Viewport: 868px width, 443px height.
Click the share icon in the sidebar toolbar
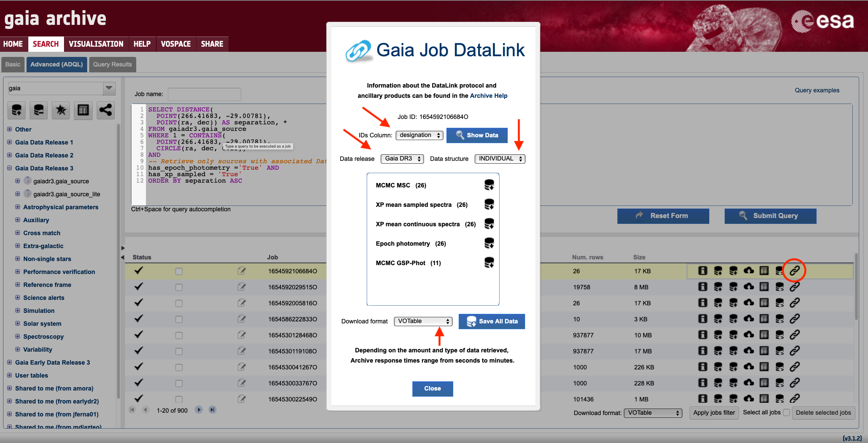(106, 110)
